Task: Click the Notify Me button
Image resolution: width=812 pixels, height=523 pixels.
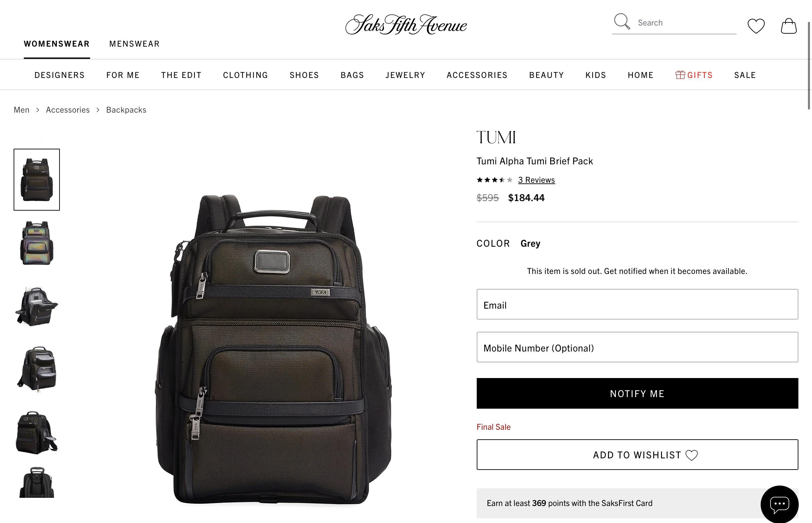Action: [x=637, y=393]
